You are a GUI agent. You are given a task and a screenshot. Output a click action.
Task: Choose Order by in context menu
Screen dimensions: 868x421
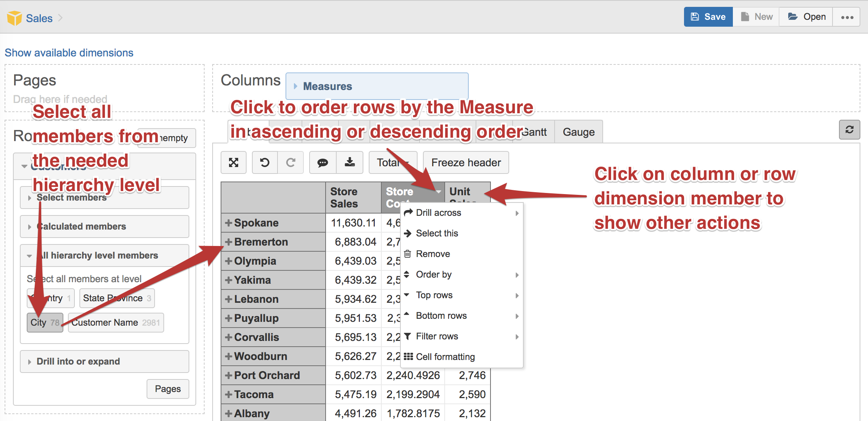pyautogui.click(x=434, y=275)
